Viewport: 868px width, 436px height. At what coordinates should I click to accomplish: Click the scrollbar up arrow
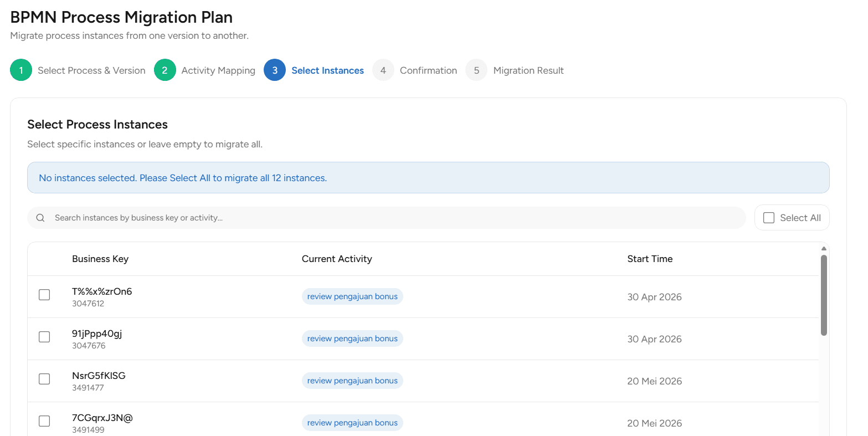(x=824, y=248)
